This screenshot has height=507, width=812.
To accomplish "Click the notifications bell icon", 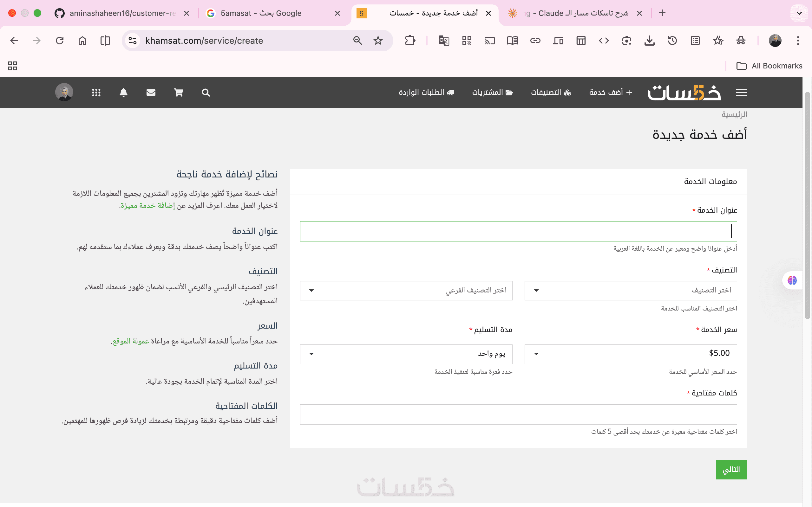I will click(123, 93).
